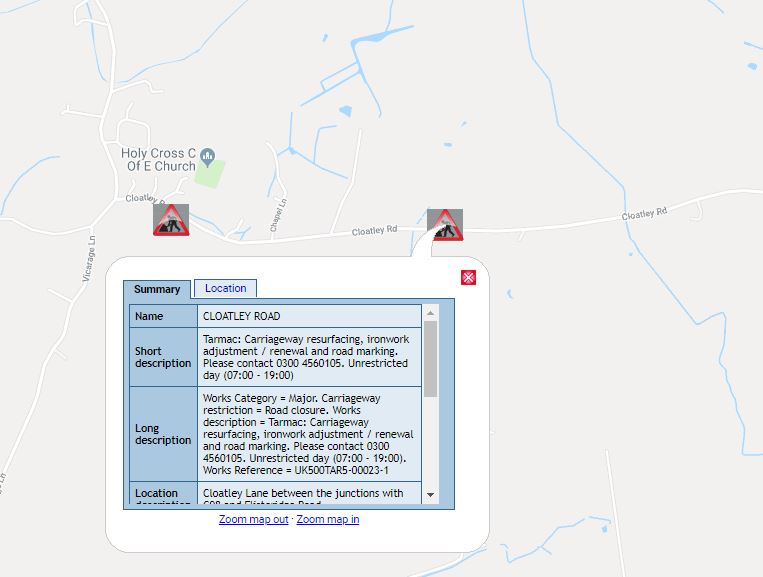
Task: Click the roadworks warning icon above the popup
Action: click(445, 225)
